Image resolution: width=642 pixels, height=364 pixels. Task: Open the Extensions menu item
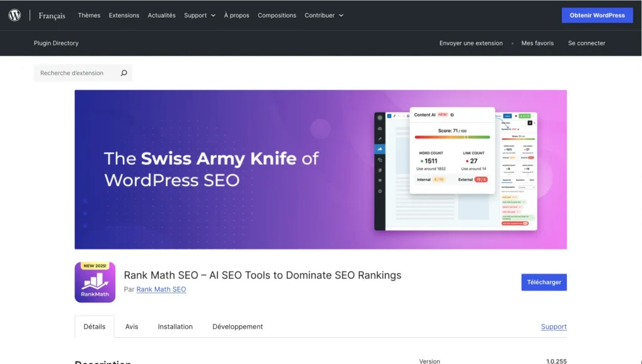124,15
